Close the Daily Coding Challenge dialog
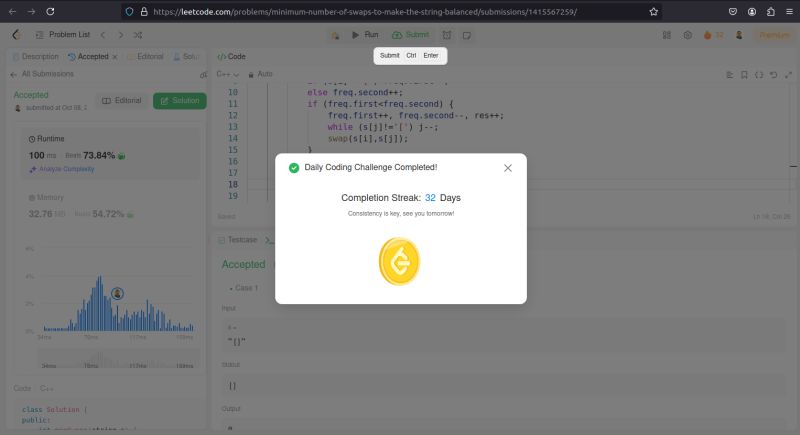The width and height of the screenshot is (800, 435). 508,168
